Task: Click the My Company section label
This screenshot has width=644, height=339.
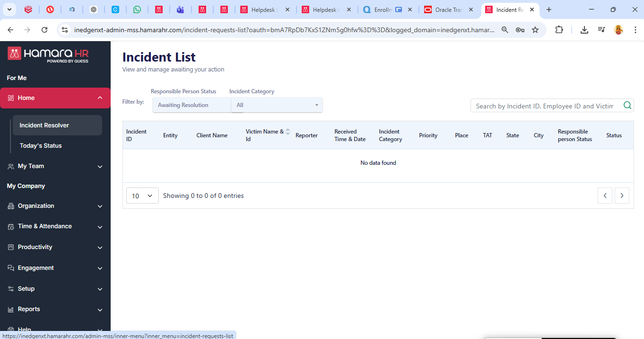Action: pyautogui.click(x=26, y=186)
